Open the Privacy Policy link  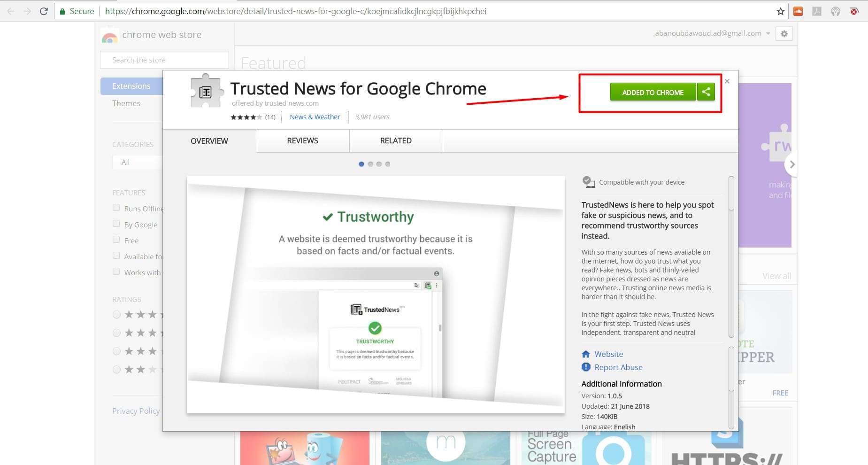point(136,411)
